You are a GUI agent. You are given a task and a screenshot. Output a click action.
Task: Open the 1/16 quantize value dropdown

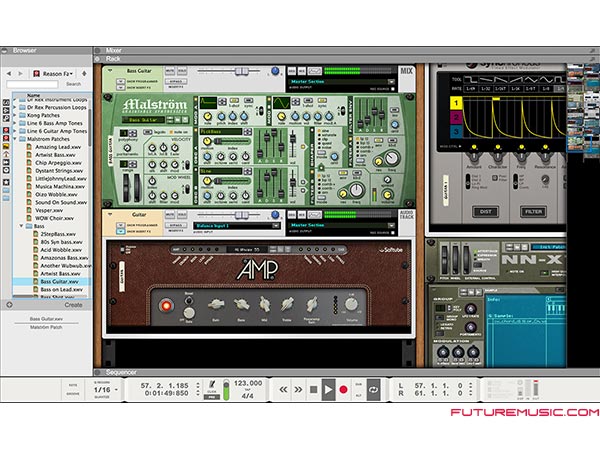(106, 390)
